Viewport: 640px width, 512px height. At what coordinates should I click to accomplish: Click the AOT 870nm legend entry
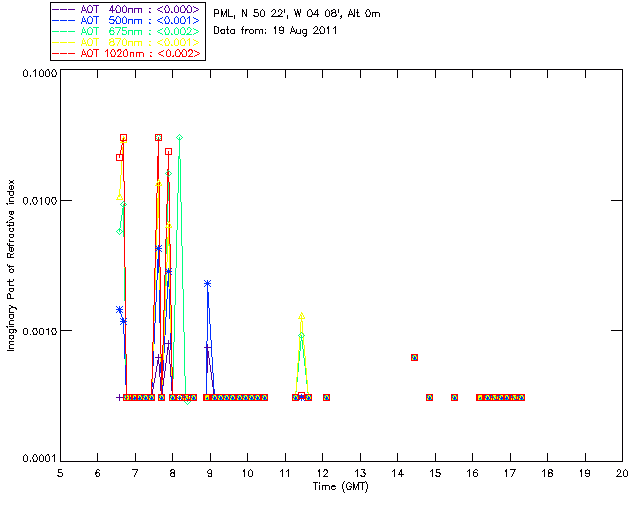pyautogui.click(x=127, y=42)
